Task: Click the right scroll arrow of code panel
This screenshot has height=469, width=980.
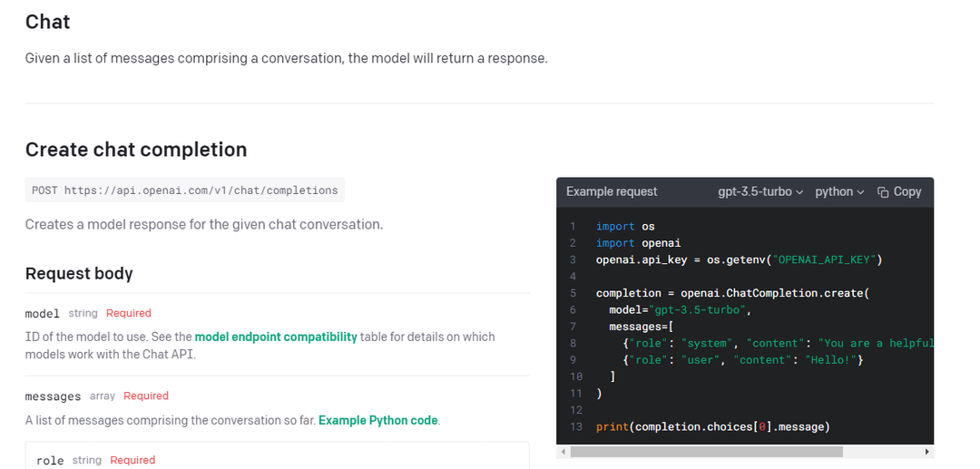Action: point(926,452)
